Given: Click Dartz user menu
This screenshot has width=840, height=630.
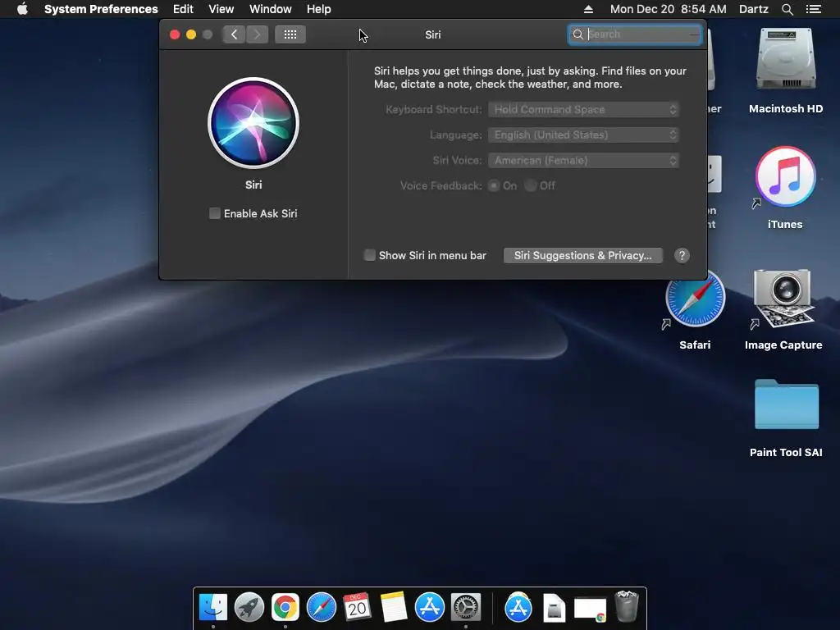Looking at the screenshot, I should click(x=753, y=9).
